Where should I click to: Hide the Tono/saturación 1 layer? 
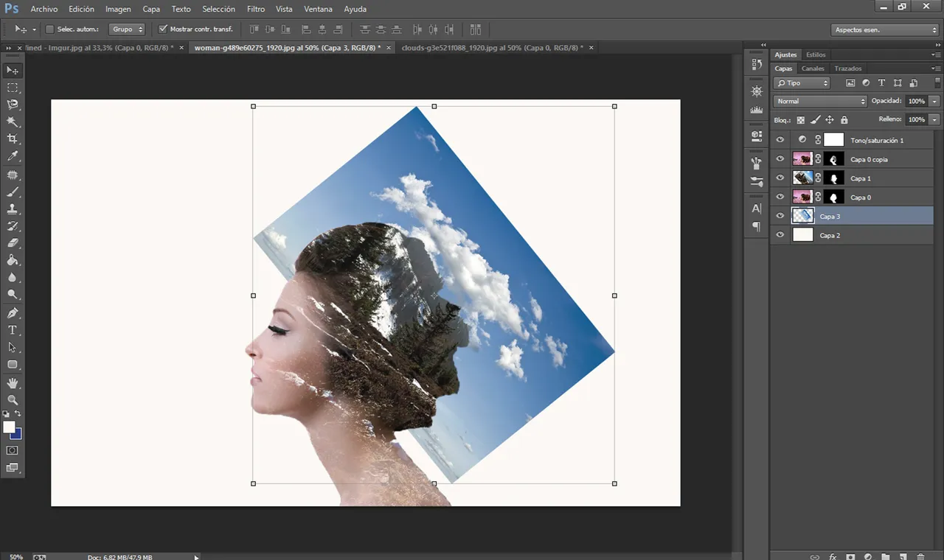[x=780, y=140]
